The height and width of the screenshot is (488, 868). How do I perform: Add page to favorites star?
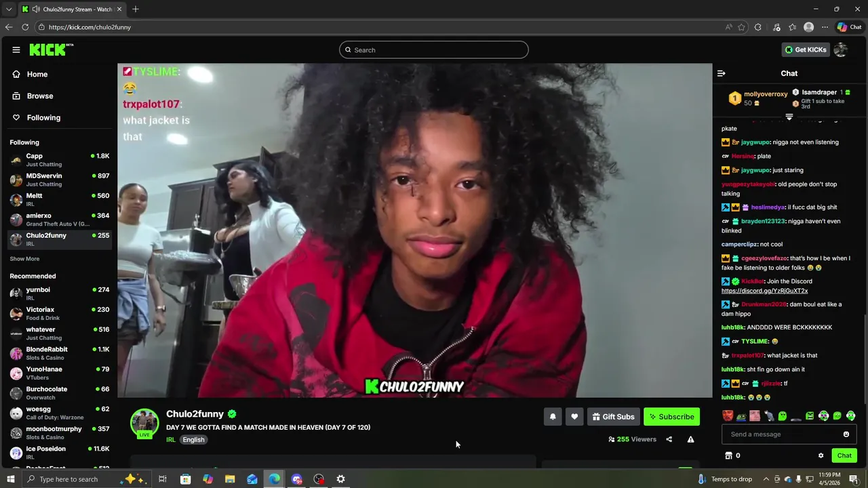pyautogui.click(x=741, y=27)
